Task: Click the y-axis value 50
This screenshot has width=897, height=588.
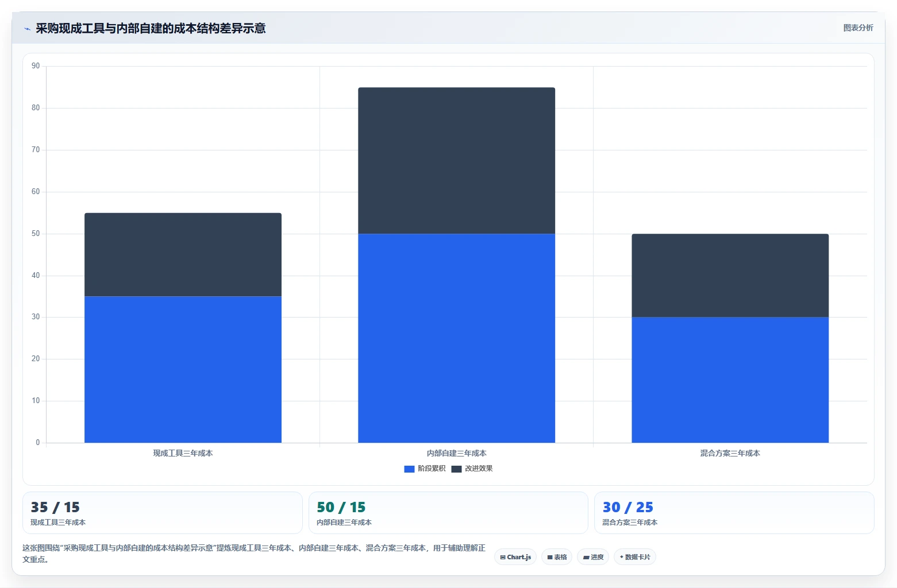Action: [x=36, y=234]
